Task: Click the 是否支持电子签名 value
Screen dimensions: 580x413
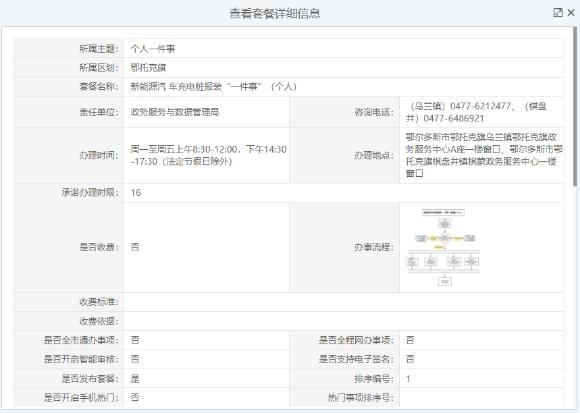Action: [410, 359]
